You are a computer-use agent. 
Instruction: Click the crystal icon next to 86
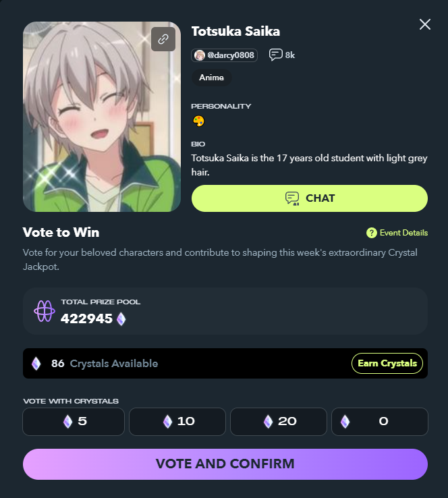(36, 363)
